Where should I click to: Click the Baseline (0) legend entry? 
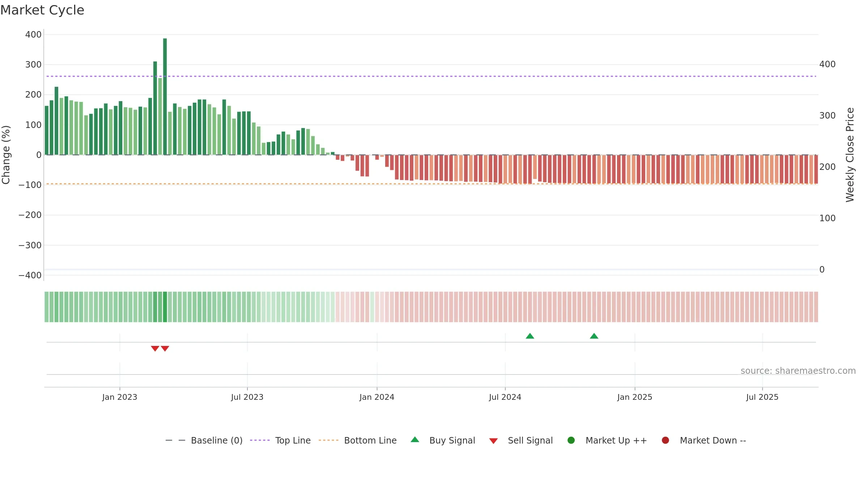coord(204,441)
